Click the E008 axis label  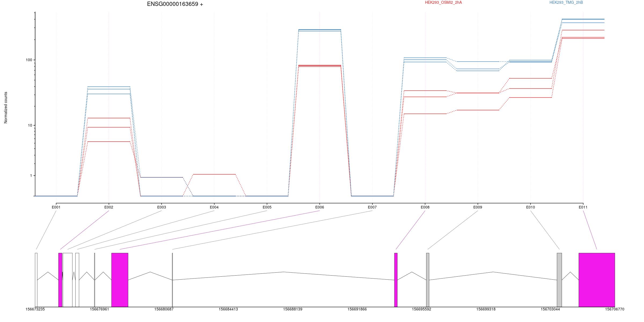click(425, 207)
